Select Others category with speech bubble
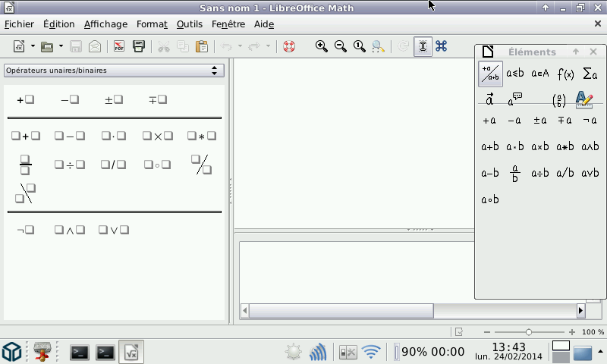Image resolution: width=607 pixels, height=364 pixels. (x=515, y=99)
